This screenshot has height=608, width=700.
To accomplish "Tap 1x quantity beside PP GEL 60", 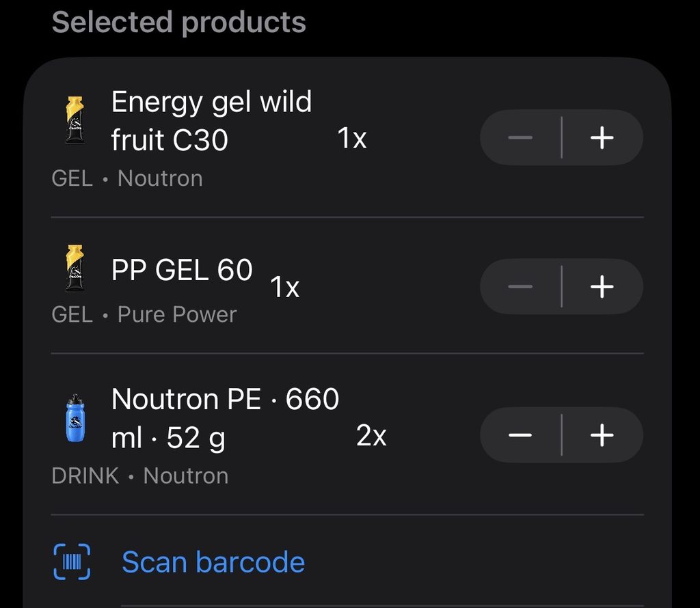I will [x=285, y=286].
